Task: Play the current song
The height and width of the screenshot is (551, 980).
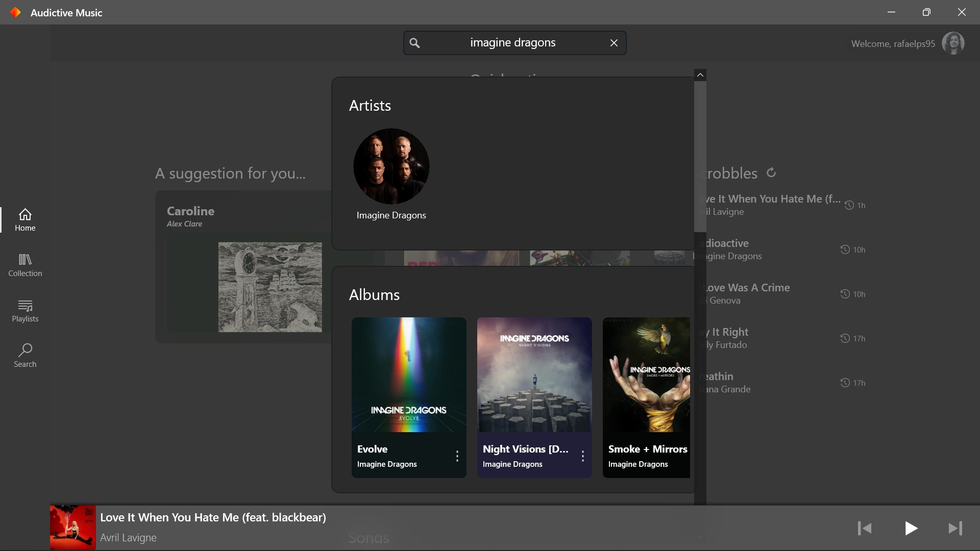Action: click(x=911, y=528)
